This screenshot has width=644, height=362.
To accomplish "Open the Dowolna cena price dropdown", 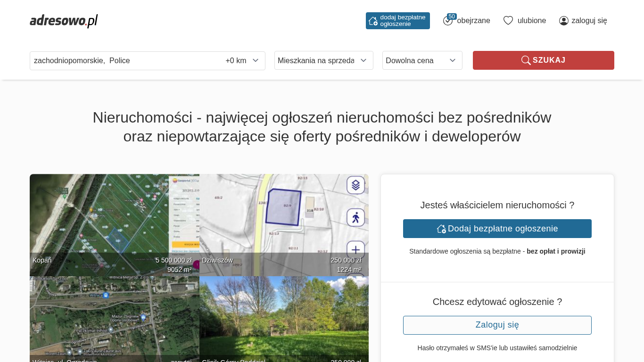I will pos(422,61).
